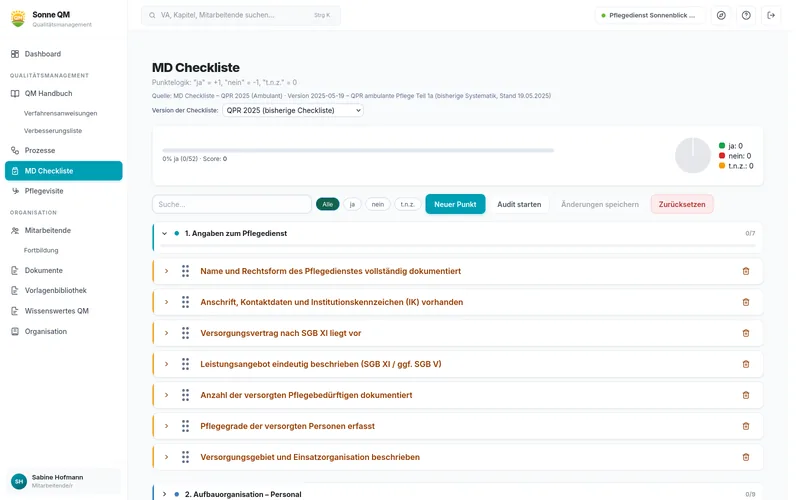Viewport: 800px width, 500px height.
Task: Click global search 'VA, Kapitel, Mitarbeitende suchen'
Action: (241, 15)
